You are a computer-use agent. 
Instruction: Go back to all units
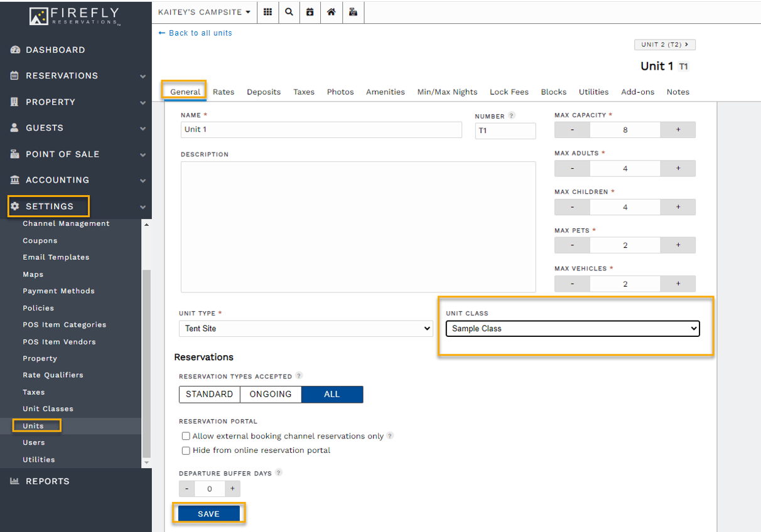[195, 33]
